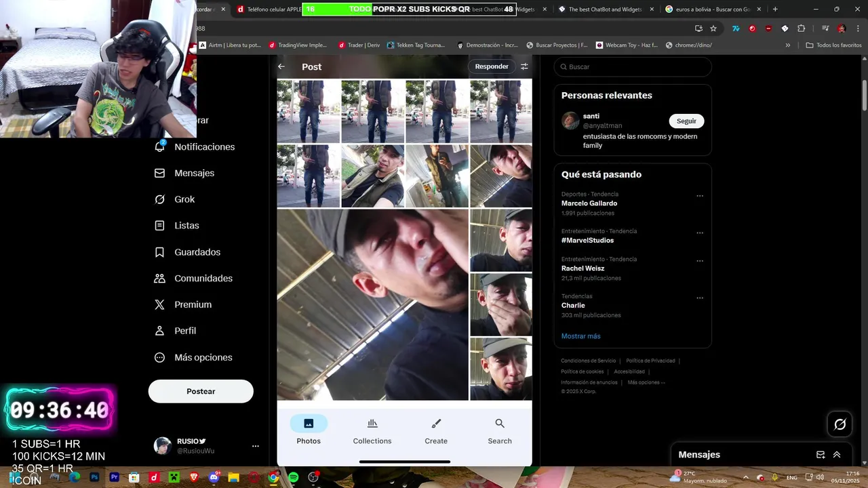Open Accesibilidad footer link
This screenshot has width=868, height=488.
point(629,371)
